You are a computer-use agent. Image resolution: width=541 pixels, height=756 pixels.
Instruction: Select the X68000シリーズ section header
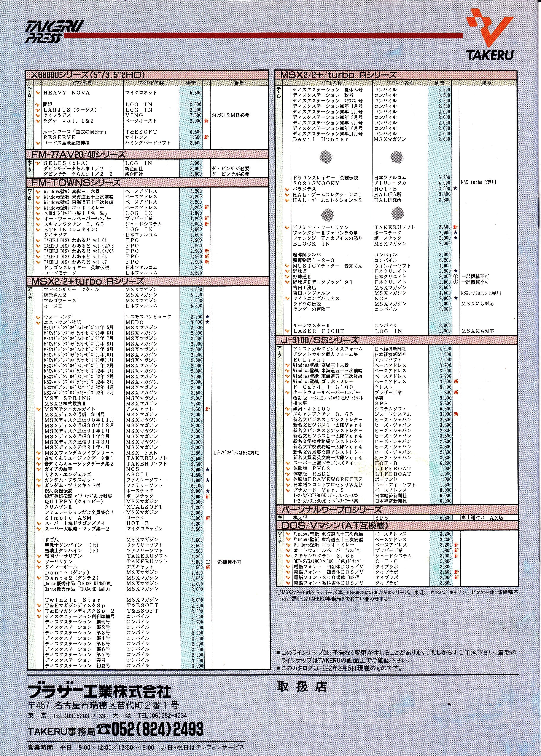tap(147, 75)
